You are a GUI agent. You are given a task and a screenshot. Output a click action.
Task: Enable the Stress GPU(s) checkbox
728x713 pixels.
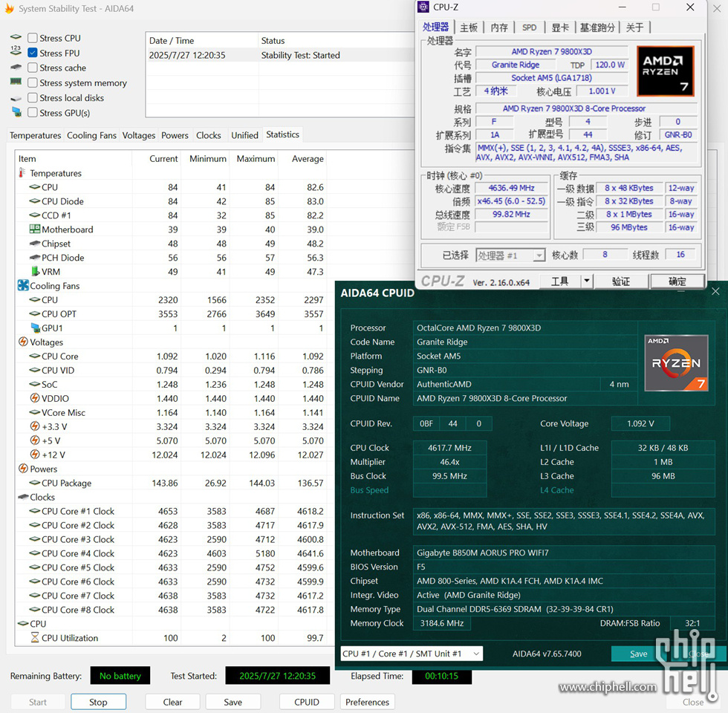pyautogui.click(x=33, y=113)
